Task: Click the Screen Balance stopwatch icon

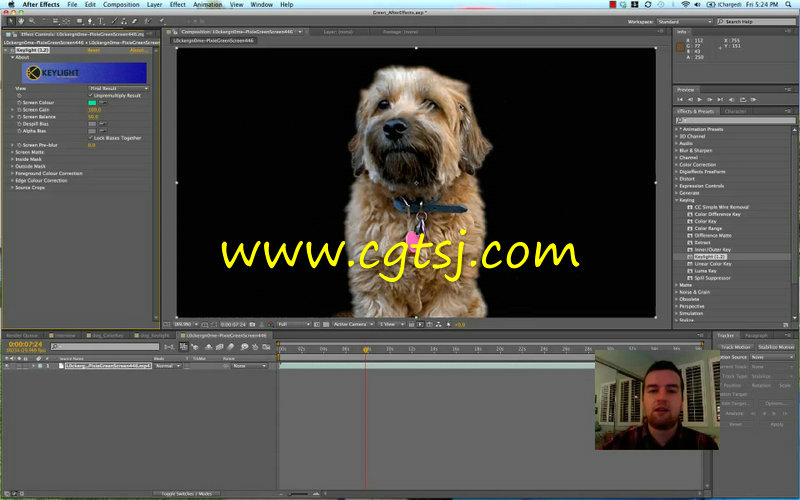Action: [19, 117]
